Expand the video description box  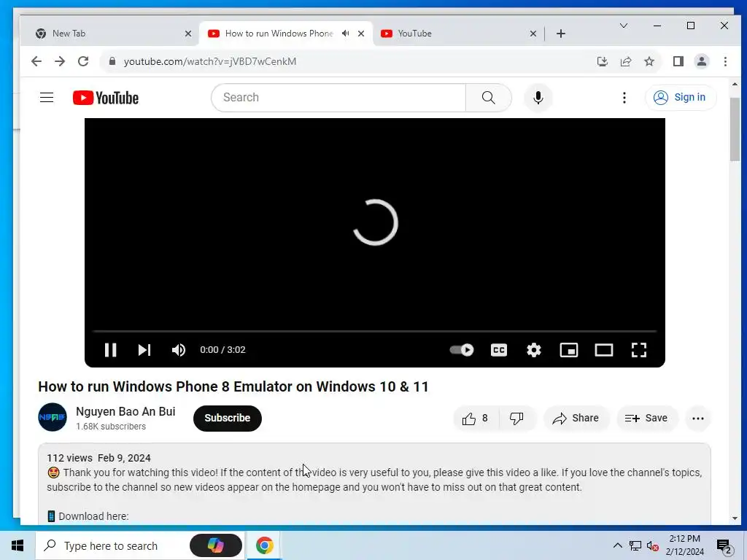pyautogui.click(x=374, y=484)
